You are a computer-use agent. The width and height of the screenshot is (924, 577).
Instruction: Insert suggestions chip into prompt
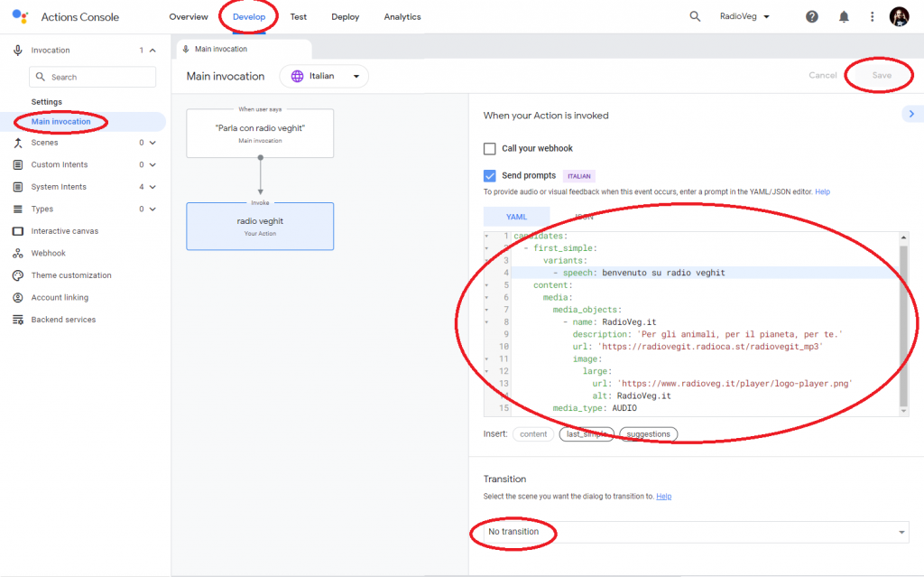pos(648,434)
